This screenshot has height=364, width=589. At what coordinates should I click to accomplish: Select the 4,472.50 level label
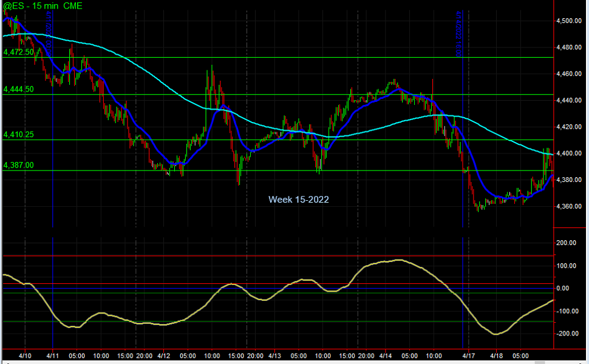pos(18,52)
